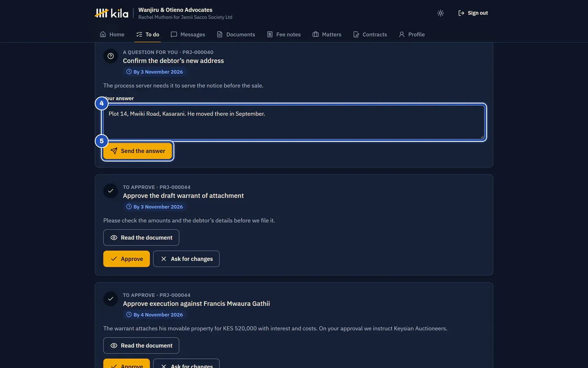Click the title Approve the draft warrant of attachment
The width and height of the screenshot is (588, 368).
coord(183,195)
